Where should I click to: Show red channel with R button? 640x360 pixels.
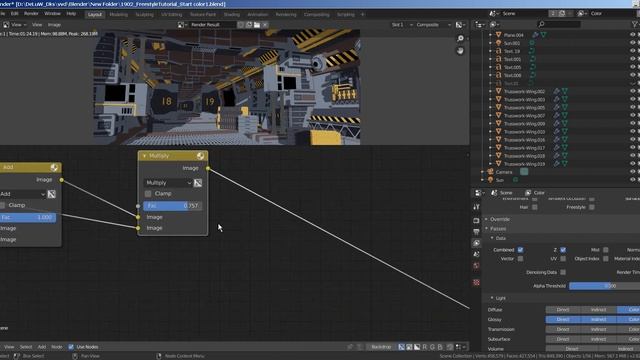tap(425, 347)
